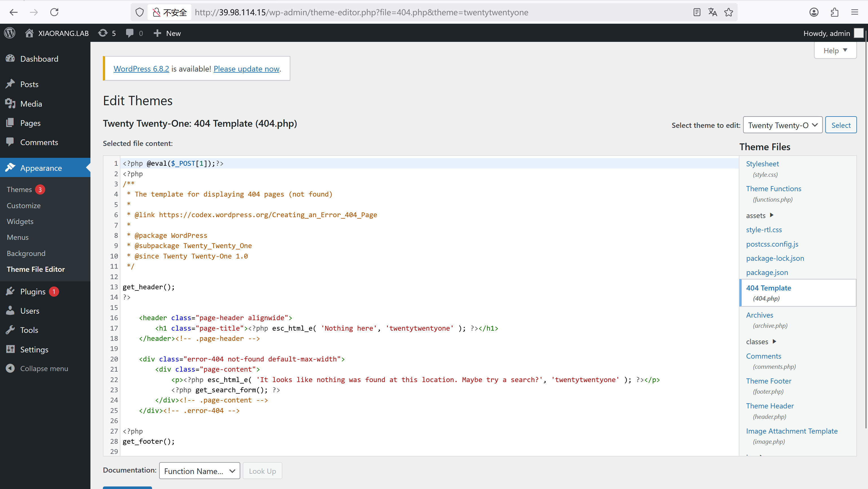Reload the page with refresh icon
Viewport: 868px width, 489px height.
[x=54, y=12]
